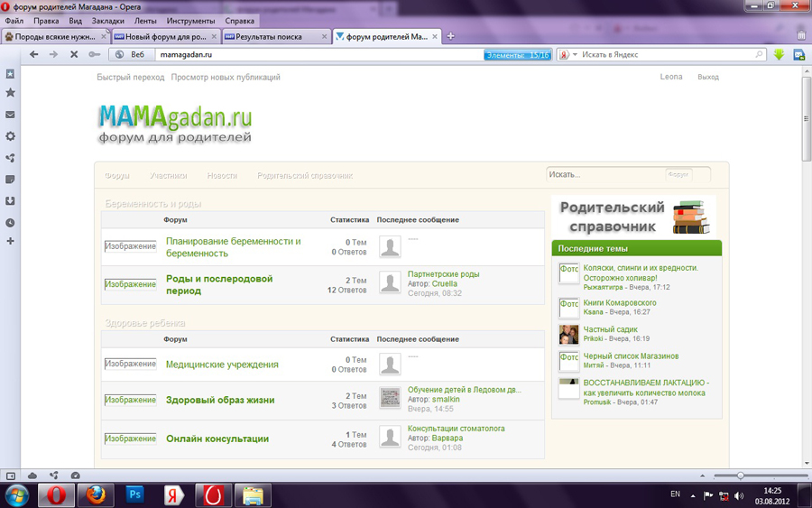812x508 pixels.
Task: Click the forum search field Искать...
Action: click(x=604, y=174)
